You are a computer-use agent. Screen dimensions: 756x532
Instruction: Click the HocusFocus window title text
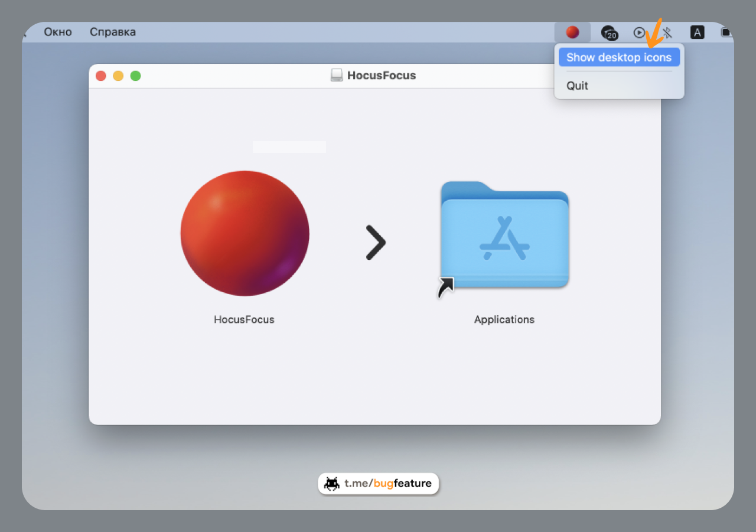[382, 76]
